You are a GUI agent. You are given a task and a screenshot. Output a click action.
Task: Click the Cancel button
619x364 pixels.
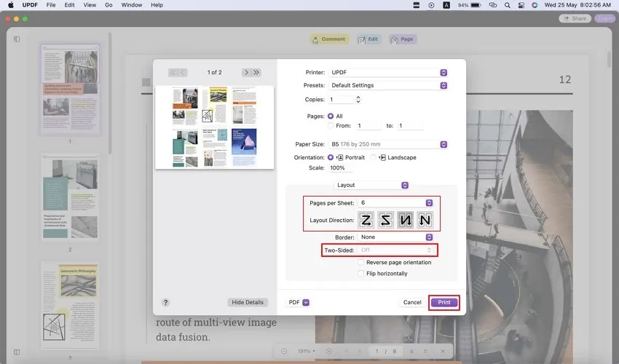tap(412, 302)
